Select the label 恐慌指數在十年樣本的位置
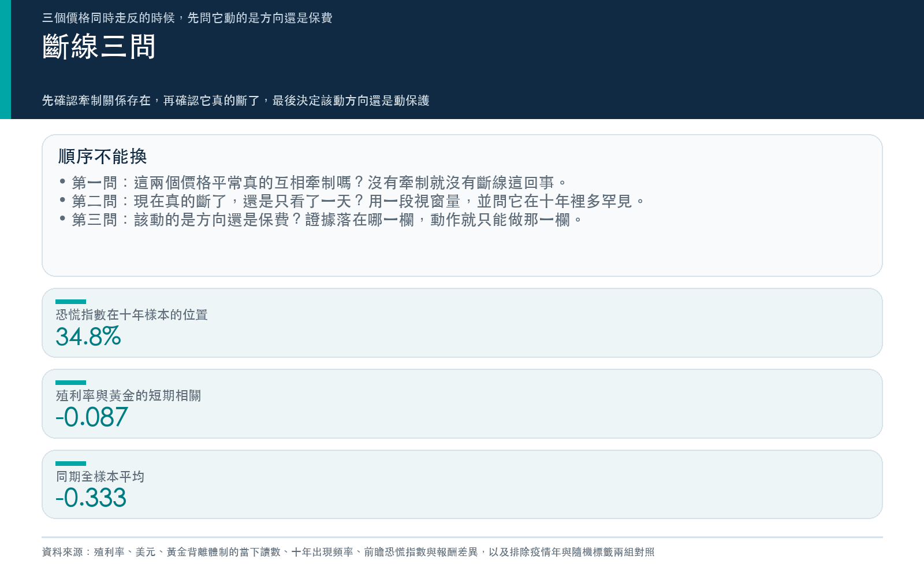This screenshot has height=578, width=924. (x=132, y=315)
